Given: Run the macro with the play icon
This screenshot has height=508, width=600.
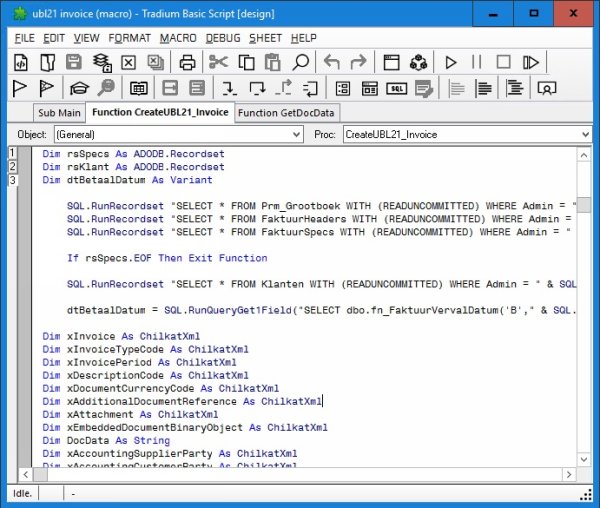Looking at the screenshot, I should [451, 62].
